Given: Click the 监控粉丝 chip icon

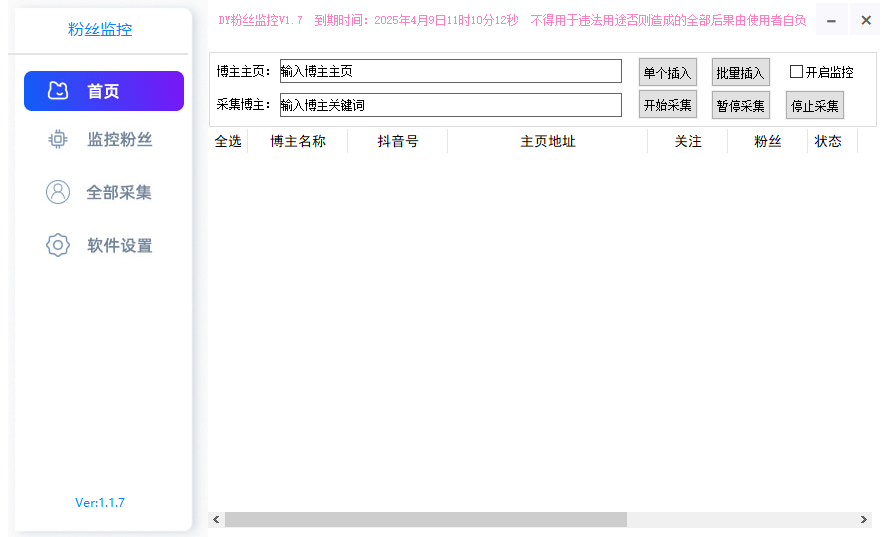Looking at the screenshot, I should (58, 139).
